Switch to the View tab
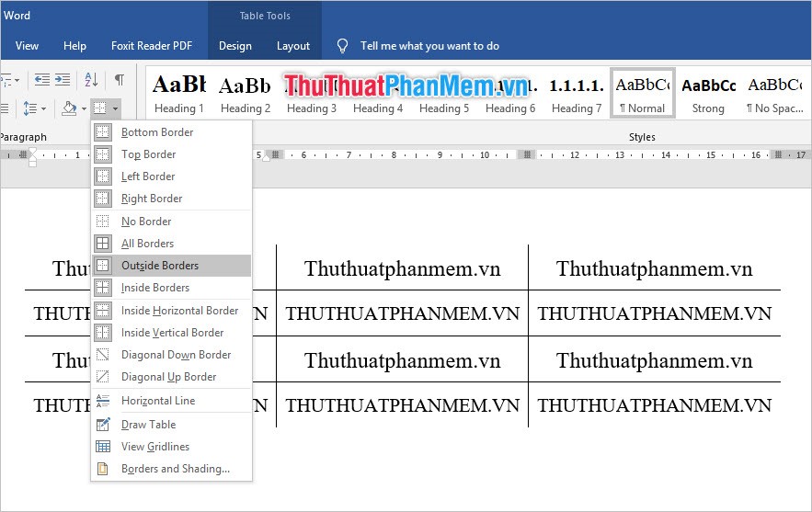The width and height of the screenshot is (812, 512). 27,46
